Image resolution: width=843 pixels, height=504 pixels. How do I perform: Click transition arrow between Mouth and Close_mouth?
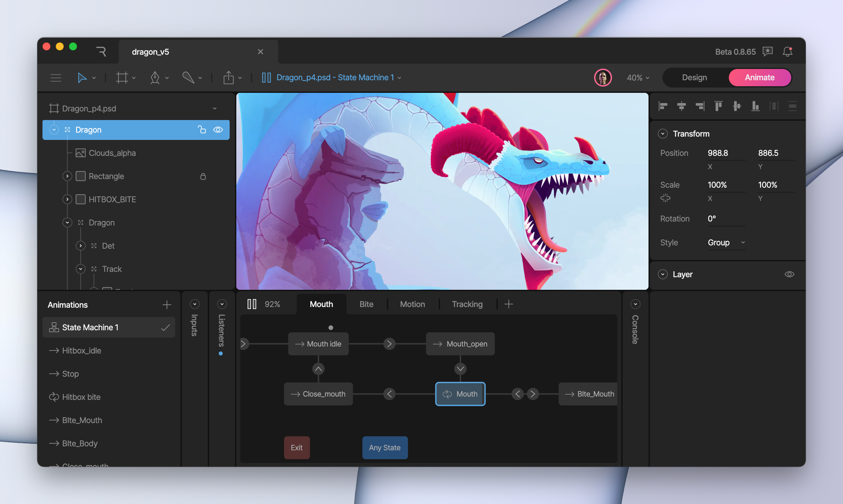coord(389,394)
